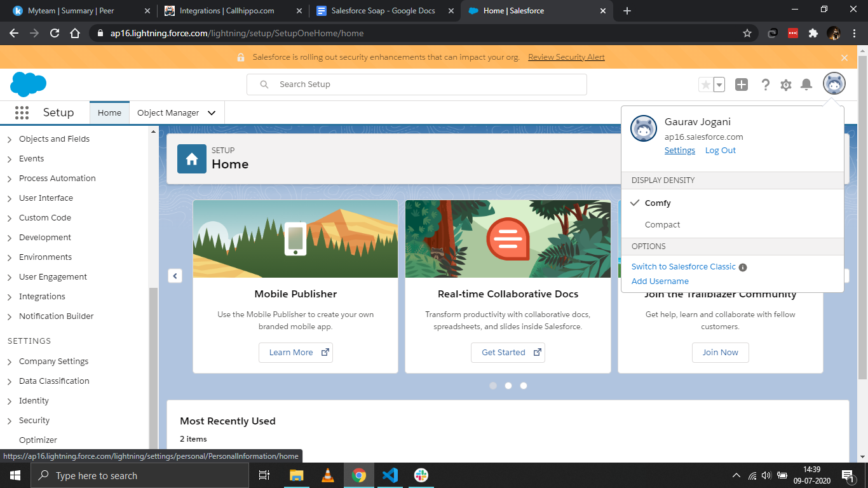
Task: Click the Windows Start button
Action: click(14, 475)
